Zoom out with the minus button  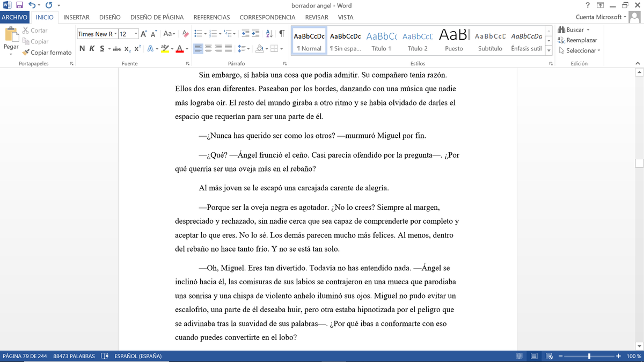pos(560,356)
